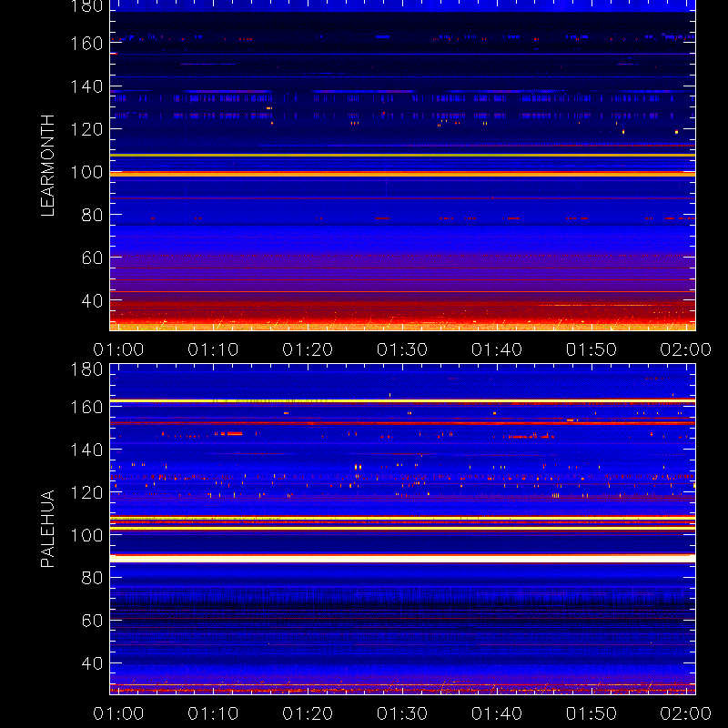Select the 80 tick label on LEARMONTH axis
Viewport: 728px width, 728px height.
point(93,215)
